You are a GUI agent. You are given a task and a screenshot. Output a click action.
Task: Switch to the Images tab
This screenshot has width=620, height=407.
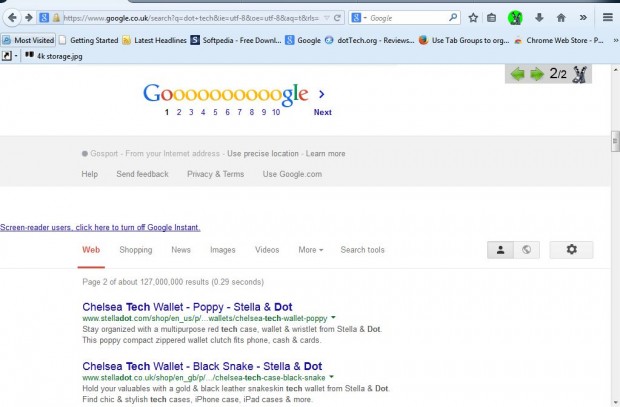coord(223,250)
